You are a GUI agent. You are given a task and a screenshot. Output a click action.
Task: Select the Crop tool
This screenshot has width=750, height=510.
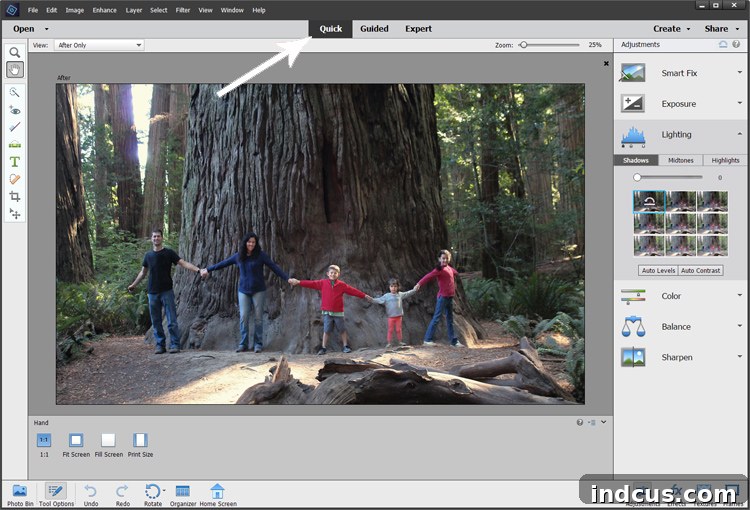[15, 197]
